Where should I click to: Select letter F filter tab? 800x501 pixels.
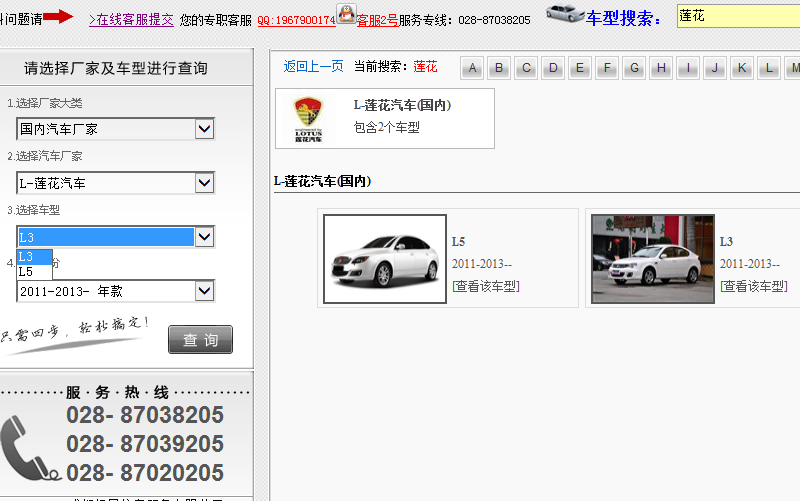pos(607,68)
